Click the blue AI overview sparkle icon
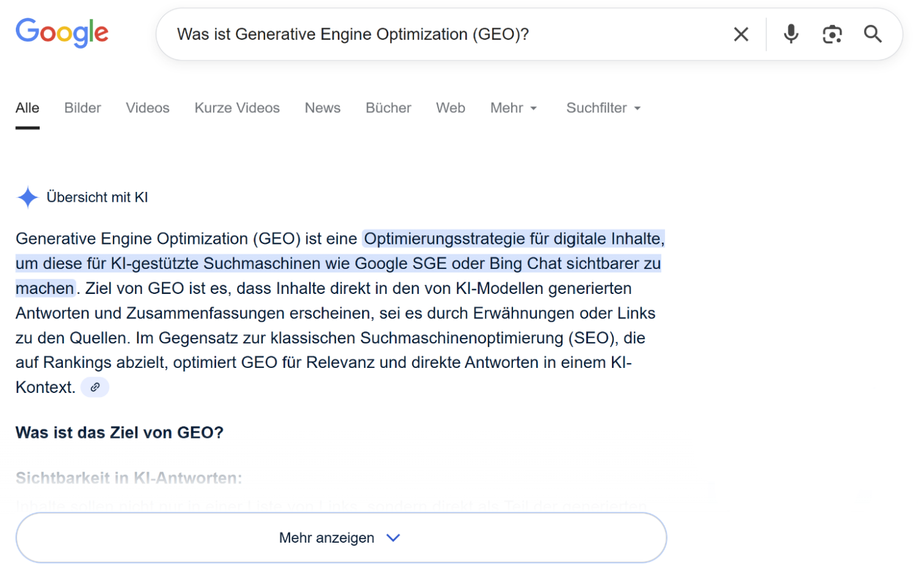Viewport: 924px width, 572px height. [x=27, y=197]
